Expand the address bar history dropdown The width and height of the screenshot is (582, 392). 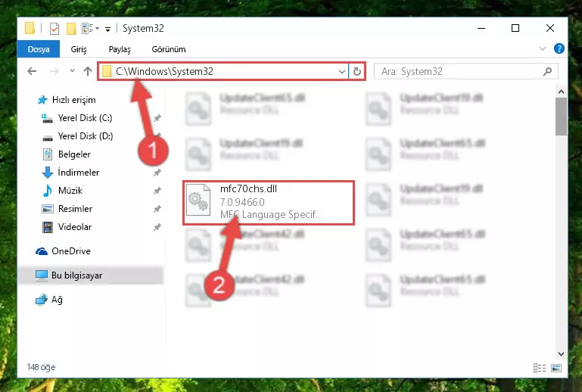[x=342, y=72]
